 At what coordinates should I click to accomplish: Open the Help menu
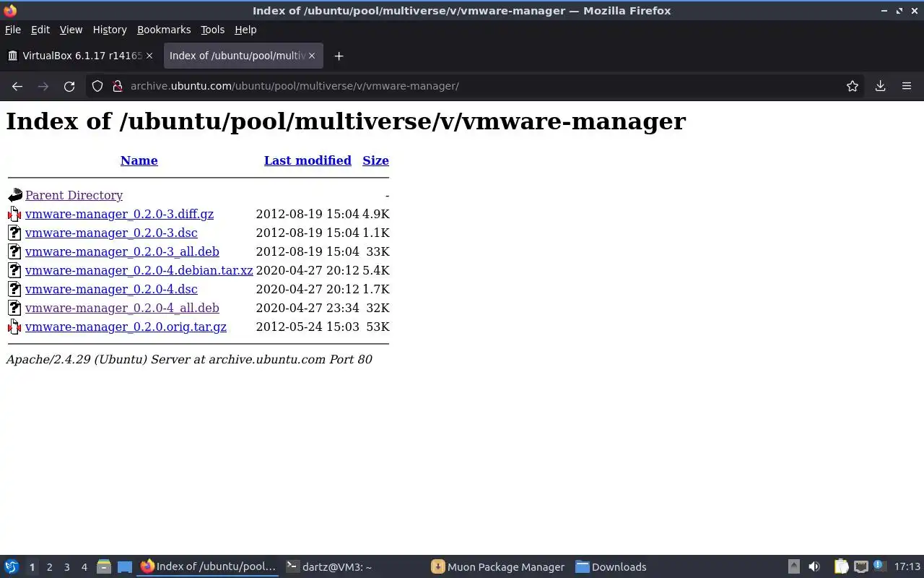pyautogui.click(x=245, y=30)
